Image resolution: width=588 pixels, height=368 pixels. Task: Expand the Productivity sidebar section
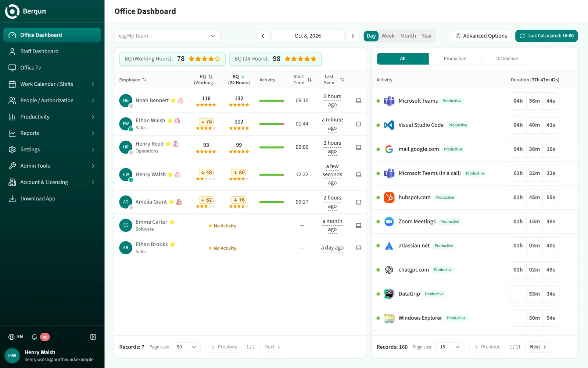52,117
